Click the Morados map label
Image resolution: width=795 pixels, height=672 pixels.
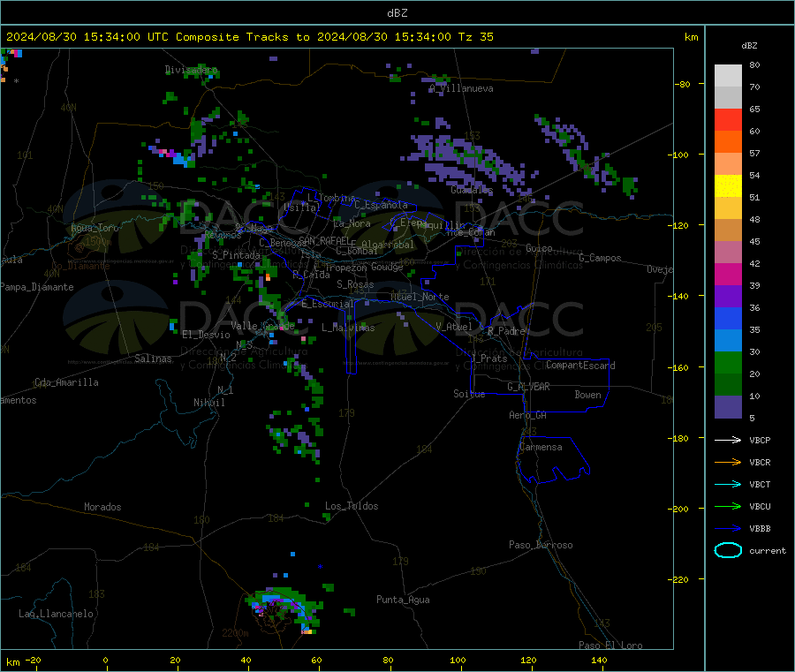(102, 507)
